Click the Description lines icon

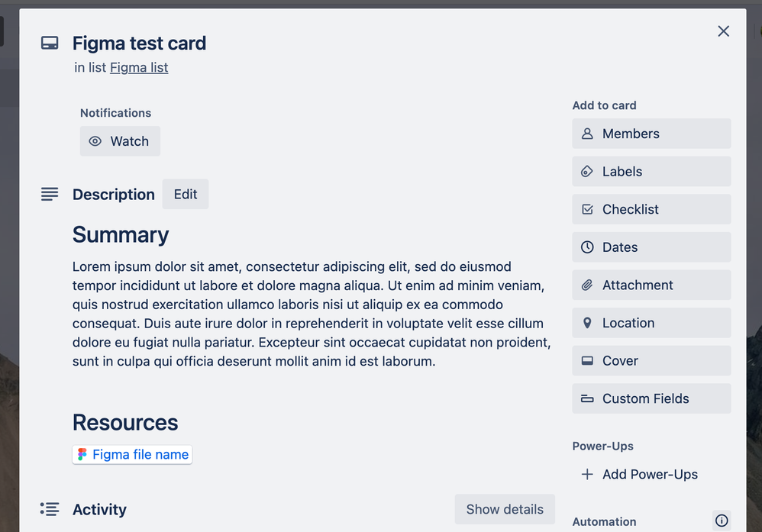[50, 195]
